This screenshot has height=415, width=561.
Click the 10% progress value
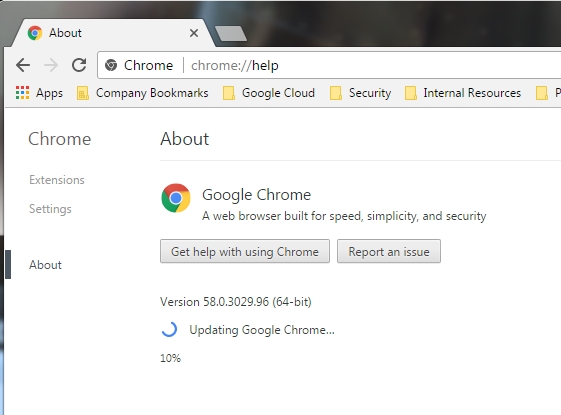(170, 358)
